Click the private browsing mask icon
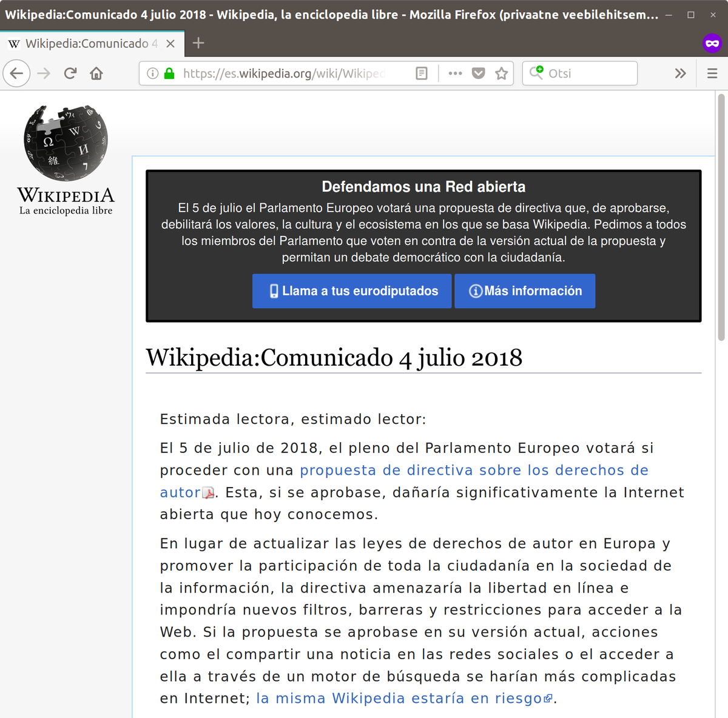Viewport: 728px width, 718px height. tap(712, 43)
